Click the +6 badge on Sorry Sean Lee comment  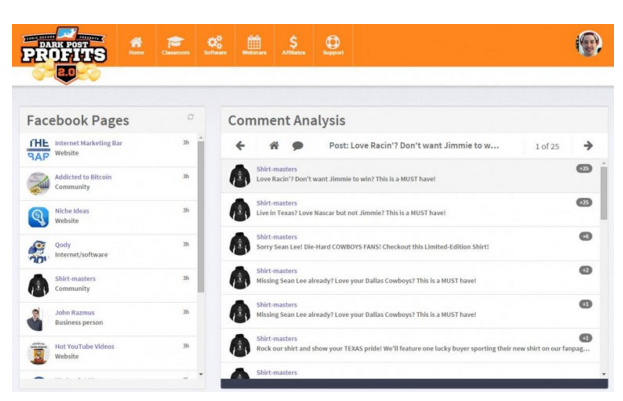pos(586,236)
